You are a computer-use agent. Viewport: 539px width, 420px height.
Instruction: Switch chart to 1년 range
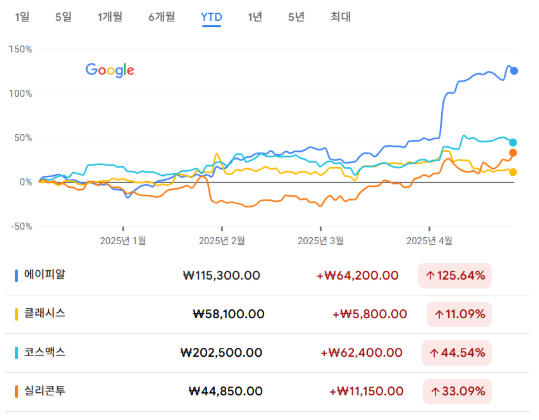[255, 17]
